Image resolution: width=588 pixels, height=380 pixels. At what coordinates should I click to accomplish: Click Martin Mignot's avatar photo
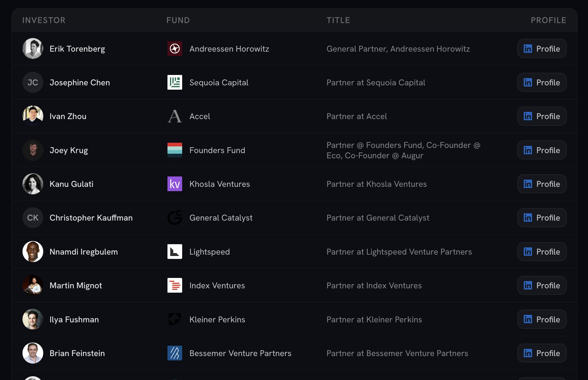[x=33, y=285]
